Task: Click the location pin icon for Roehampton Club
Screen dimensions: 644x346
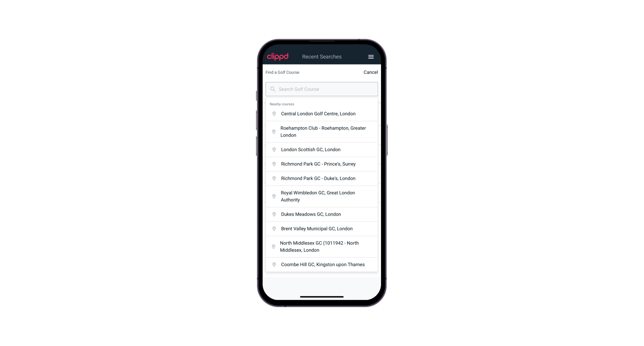Action: [273, 132]
